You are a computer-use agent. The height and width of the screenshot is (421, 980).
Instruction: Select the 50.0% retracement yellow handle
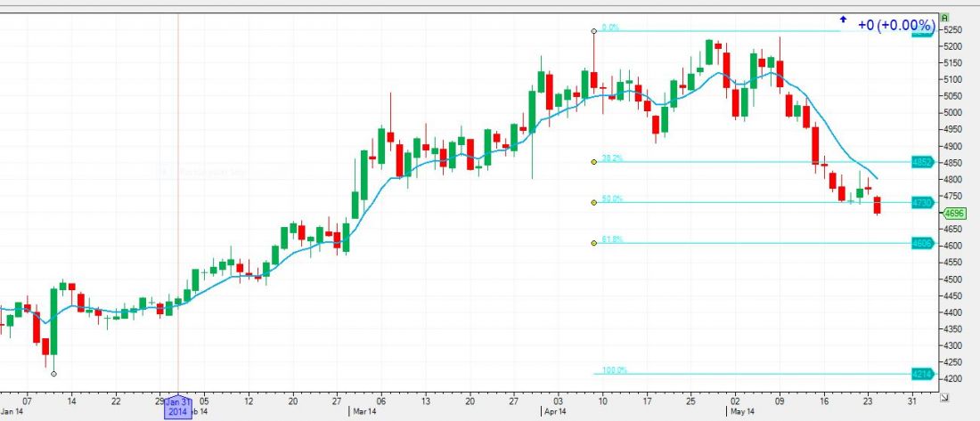tap(593, 202)
